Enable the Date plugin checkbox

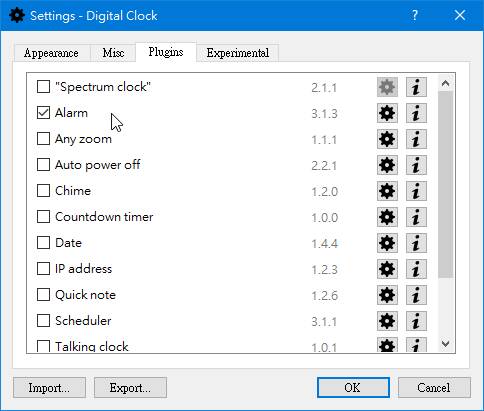pos(43,243)
